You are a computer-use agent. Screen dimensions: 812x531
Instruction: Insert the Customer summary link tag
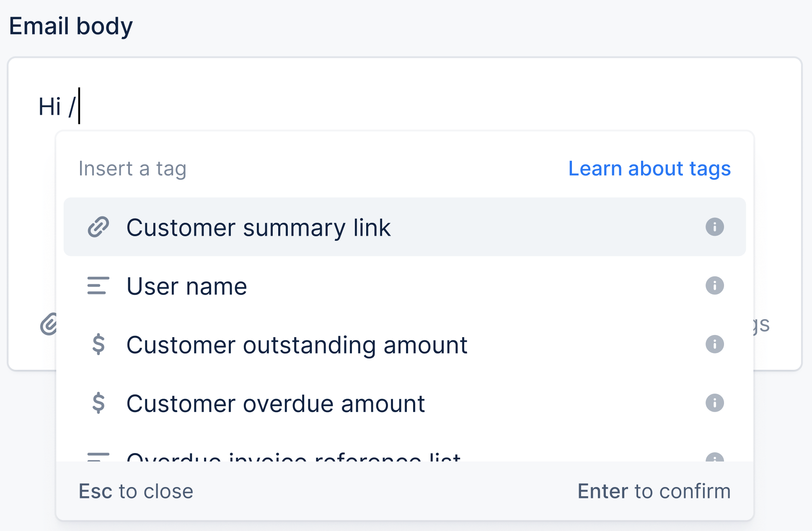point(405,227)
